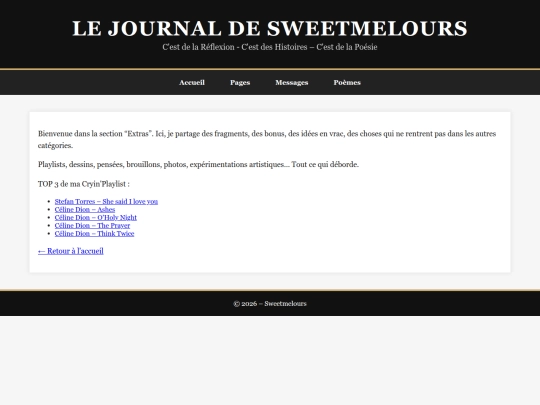Click the "TOP 3 de ma Cryin'Playlist" heading

point(84,184)
